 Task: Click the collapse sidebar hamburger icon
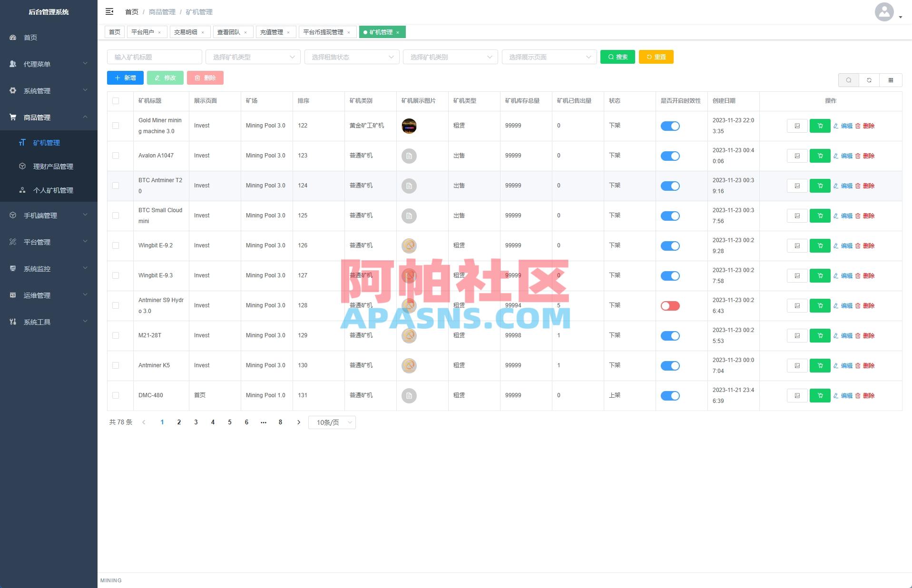tap(109, 11)
